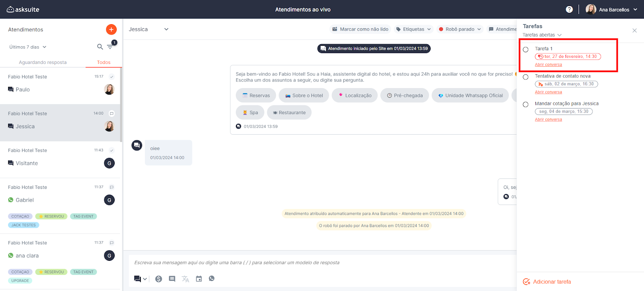Click the Reservas quick reply button
Screen dimensions: 644x291
tap(256, 96)
